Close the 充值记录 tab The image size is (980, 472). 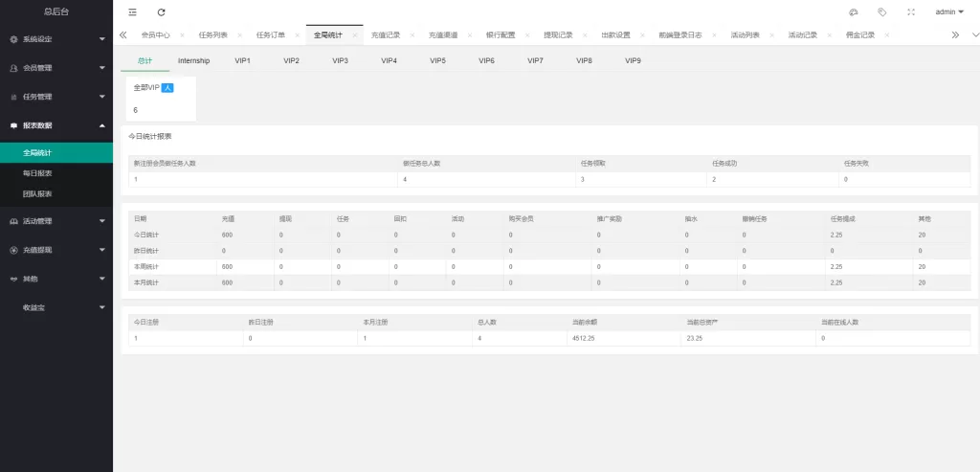[x=412, y=35]
